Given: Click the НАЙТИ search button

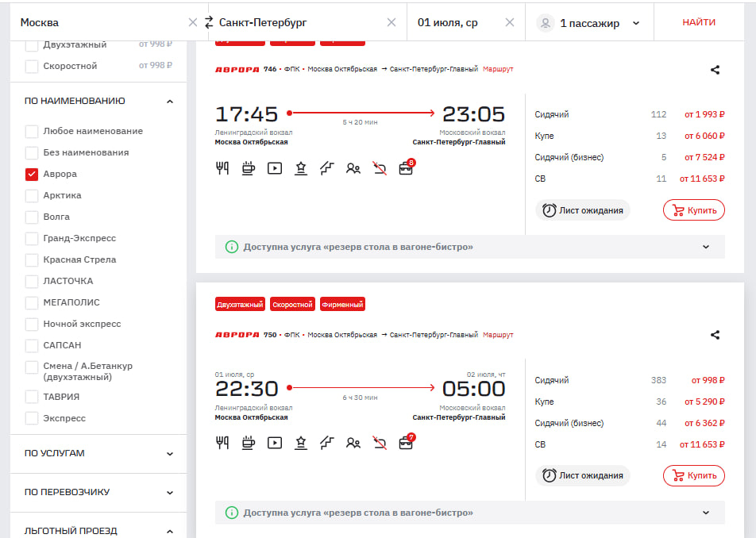Looking at the screenshot, I should (699, 22).
